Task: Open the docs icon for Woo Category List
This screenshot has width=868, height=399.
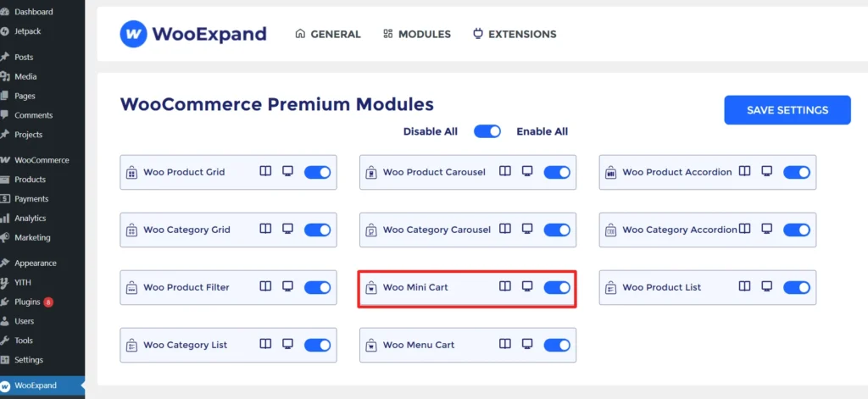Action: pos(265,344)
